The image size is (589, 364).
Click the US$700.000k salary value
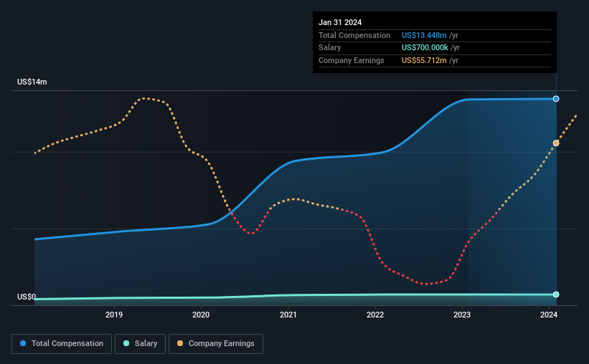tap(425, 48)
